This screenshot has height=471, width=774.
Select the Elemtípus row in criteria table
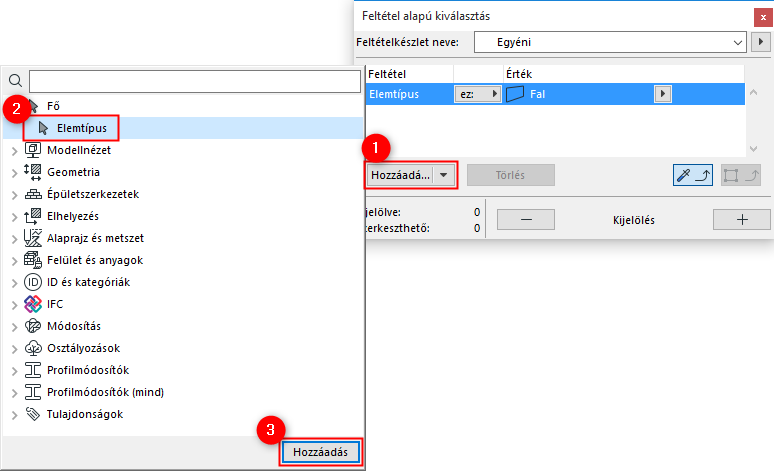pyautogui.click(x=555, y=94)
